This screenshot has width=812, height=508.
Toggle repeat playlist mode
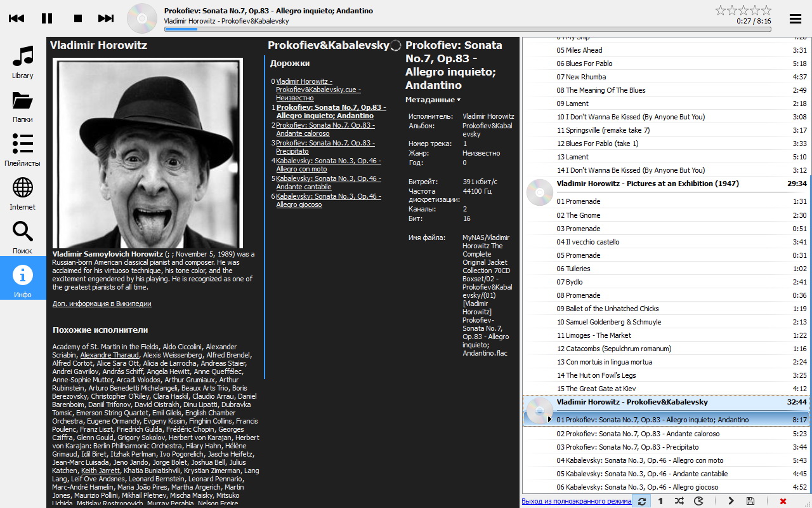tap(642, 501)
